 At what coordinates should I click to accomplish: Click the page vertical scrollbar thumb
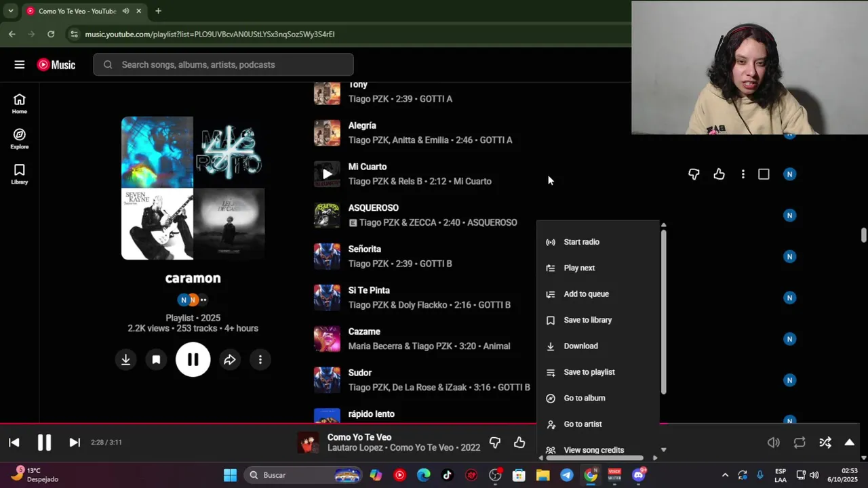click(x=863, y=235)
